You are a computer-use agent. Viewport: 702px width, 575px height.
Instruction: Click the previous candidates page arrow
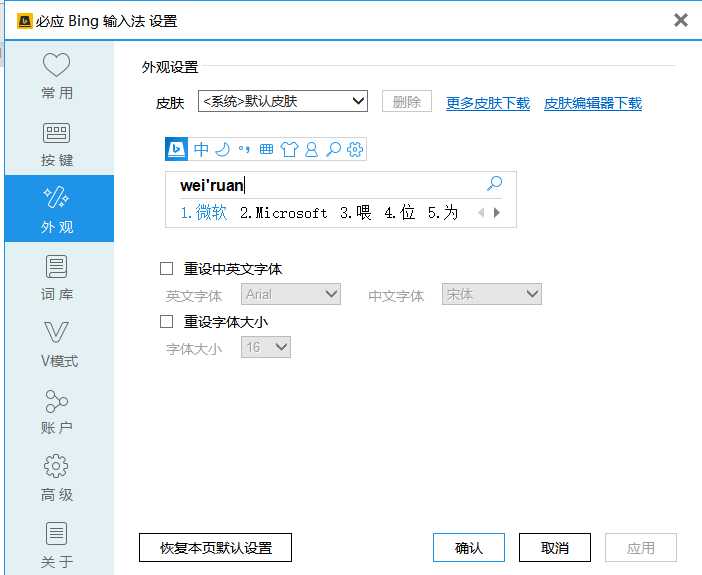481,213
